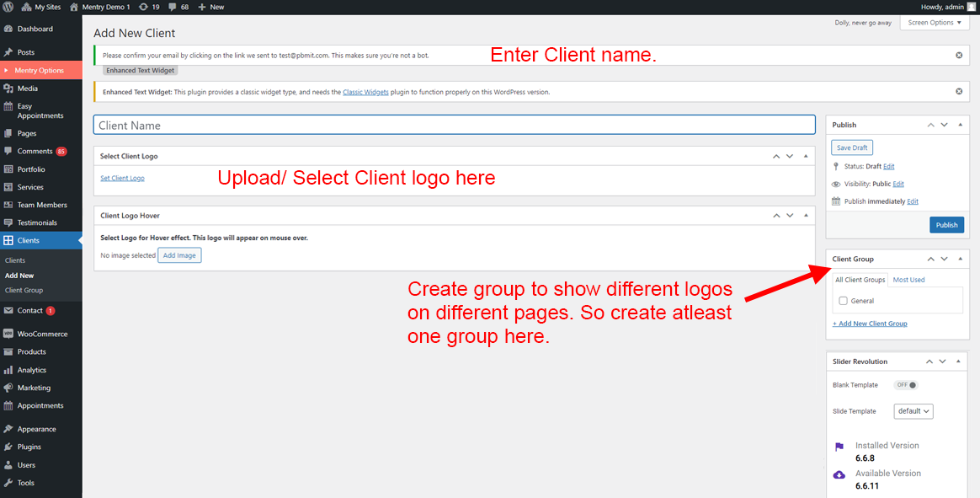Click the WordPress logo in admin bar
Image resolution: width=980 pixels, height=498 pixels.
point(9,7)
